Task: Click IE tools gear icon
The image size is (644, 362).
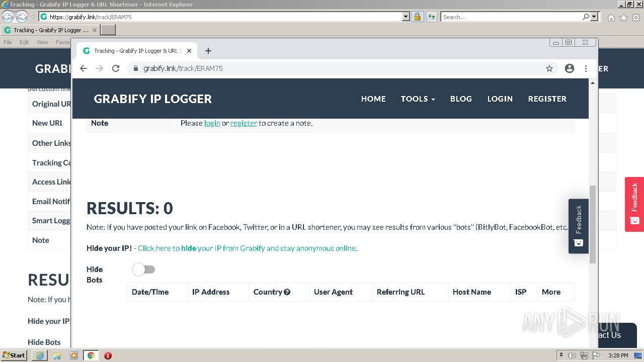Action: pyautogui.click(x=636, y=18)
